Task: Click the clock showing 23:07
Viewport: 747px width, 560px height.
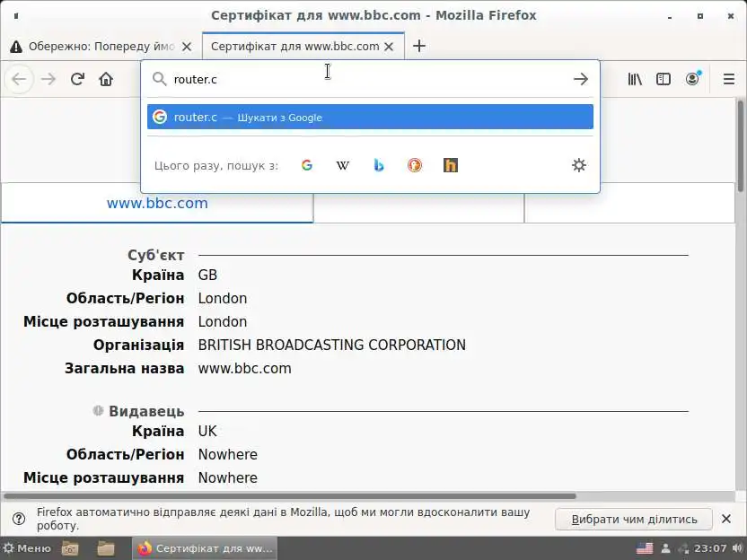Action: (710, 548)
